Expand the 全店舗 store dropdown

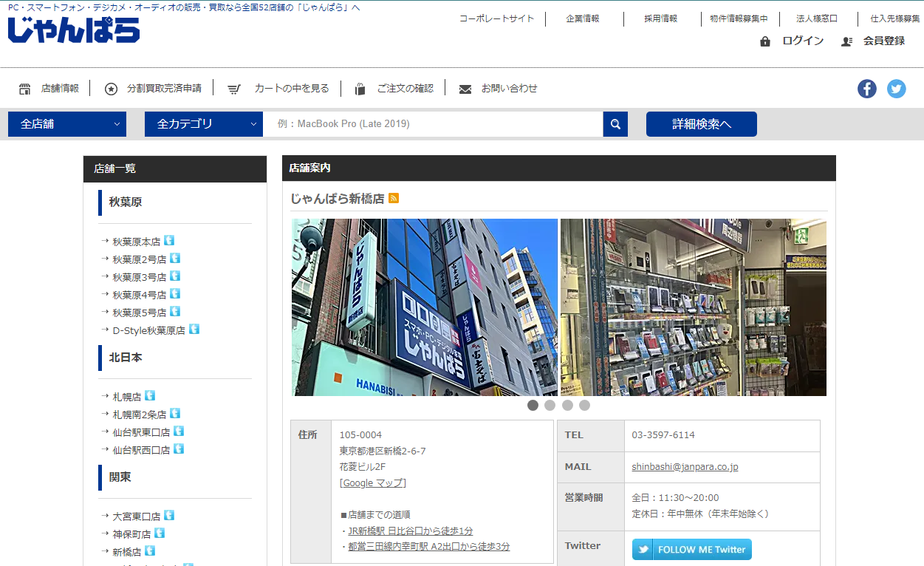pos(67,124)
